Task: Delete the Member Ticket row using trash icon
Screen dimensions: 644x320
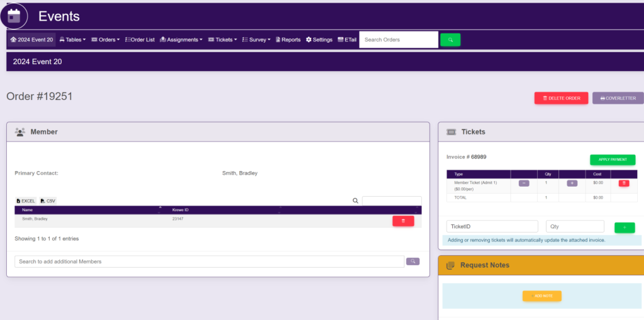Action: click(x=623, y=183)
